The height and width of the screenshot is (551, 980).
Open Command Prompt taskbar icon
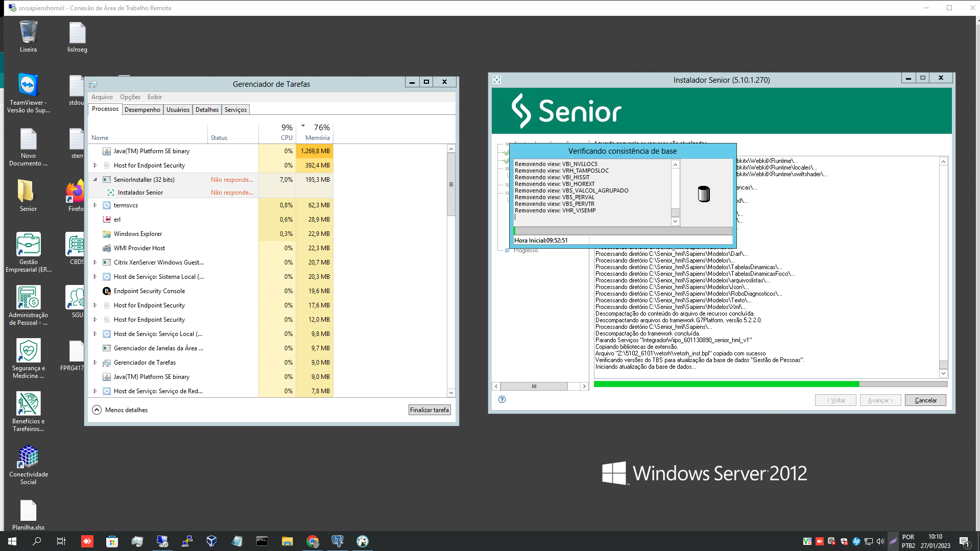(262, 541)
